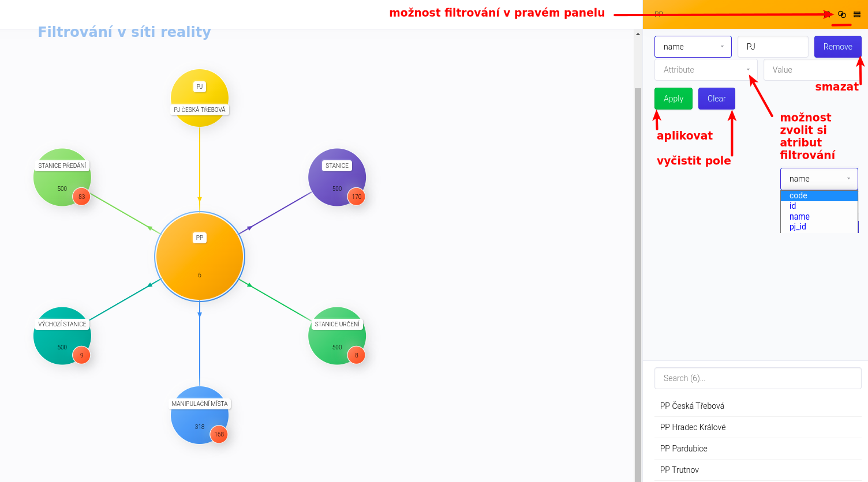Expand the empty Attribute dropdown
The width and height of the screenshot is (868, 482).
coord(706,70)
